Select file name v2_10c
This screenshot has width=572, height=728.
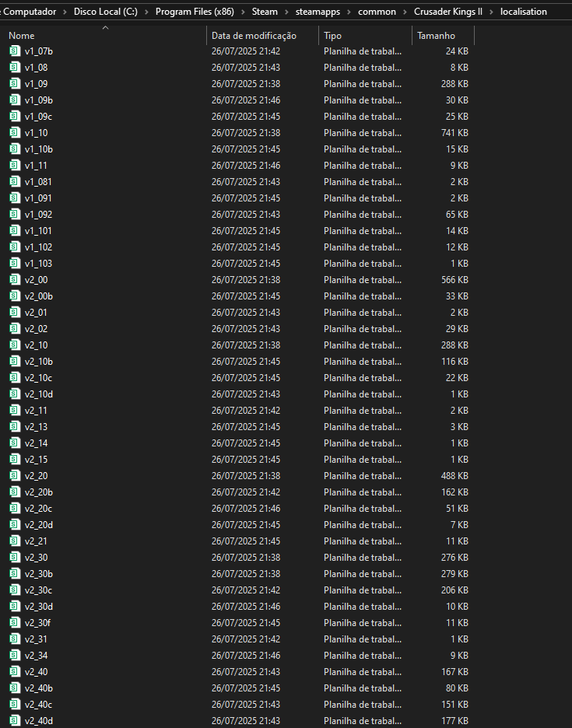[39, 377]
